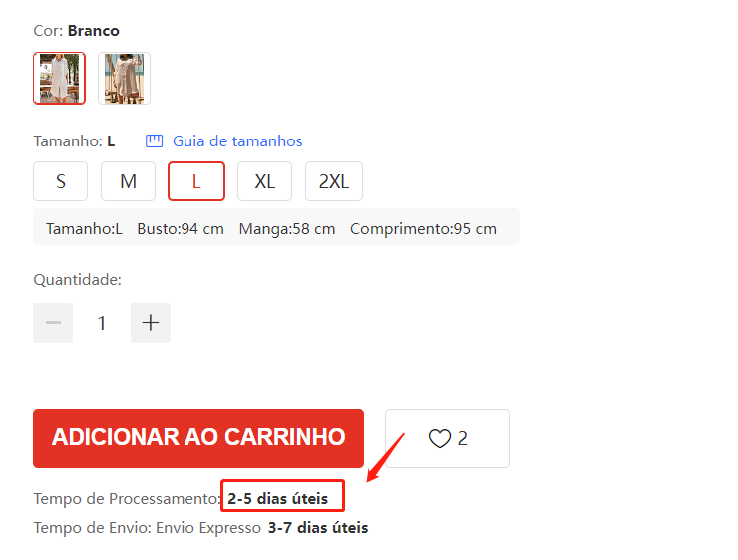Pick size 2XL

pyautogui.click(x=334, y=181)
